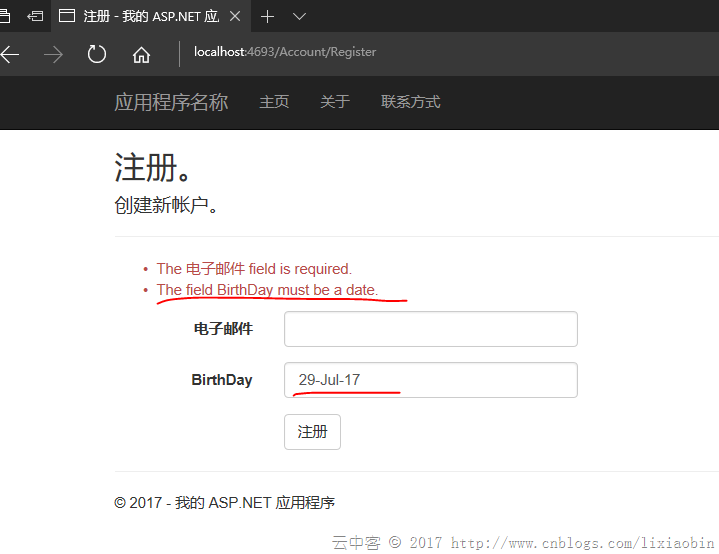Open the browser home page
The height and width of the screenshot is (554, 719).
(141, 54)
